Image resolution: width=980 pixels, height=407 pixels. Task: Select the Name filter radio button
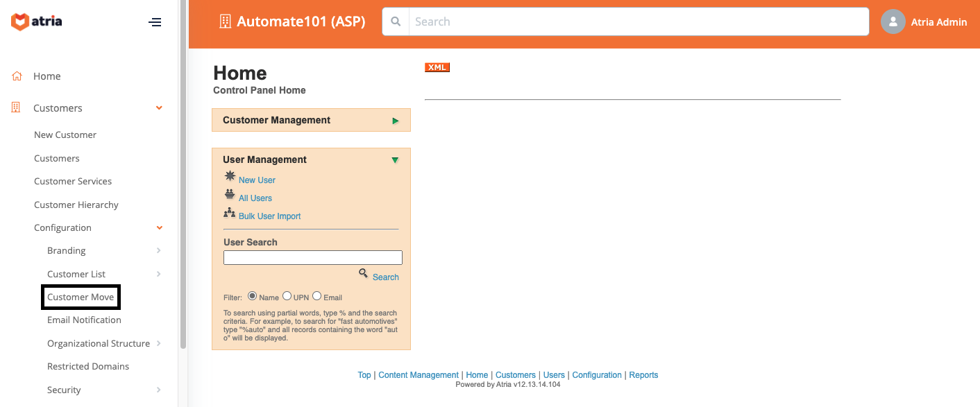[253, 296]
